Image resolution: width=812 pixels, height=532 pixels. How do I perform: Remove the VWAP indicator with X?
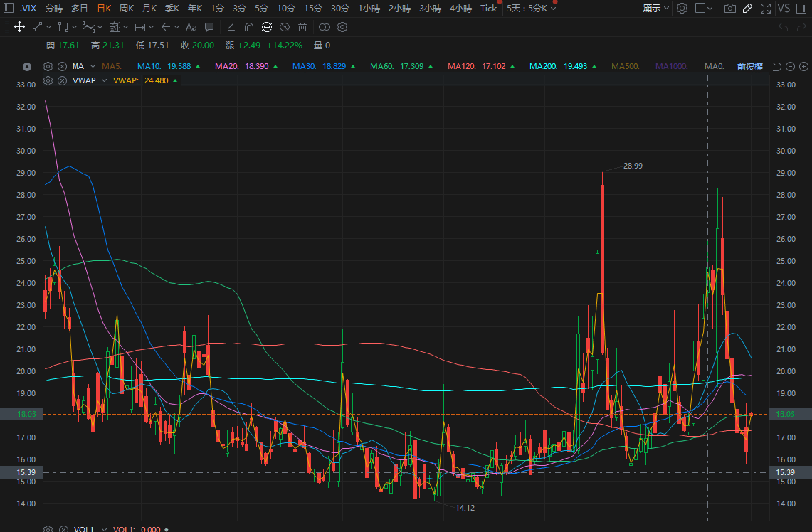click(62, 80)
